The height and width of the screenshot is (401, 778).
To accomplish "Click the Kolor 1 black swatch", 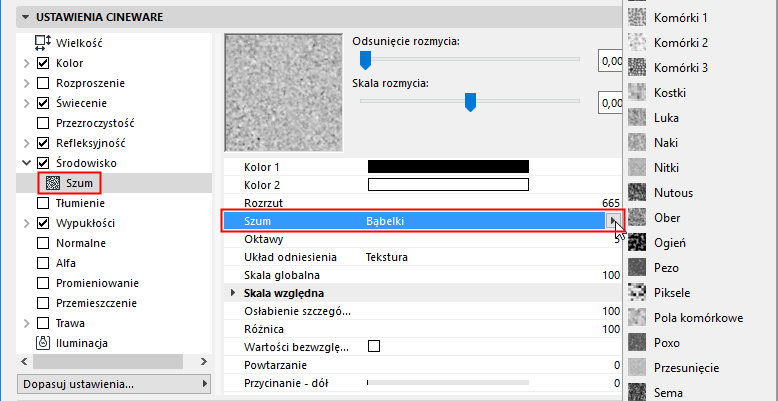I will (448, 166).
